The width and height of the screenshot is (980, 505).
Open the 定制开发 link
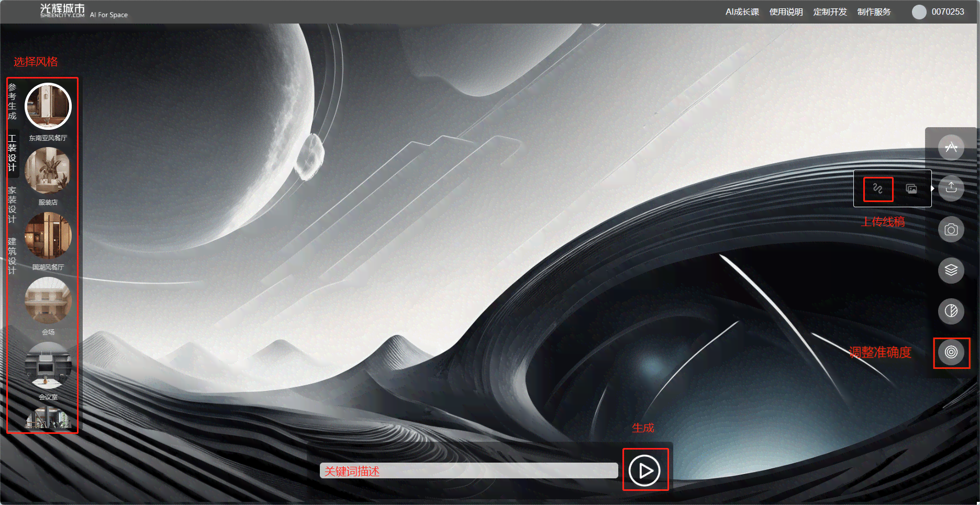pos(830,12)
